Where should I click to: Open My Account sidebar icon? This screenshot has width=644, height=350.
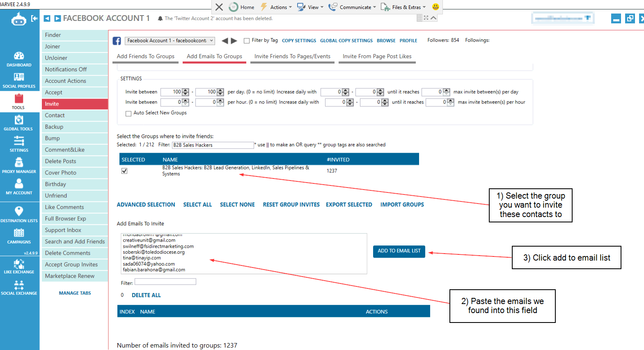coord(19,187)
